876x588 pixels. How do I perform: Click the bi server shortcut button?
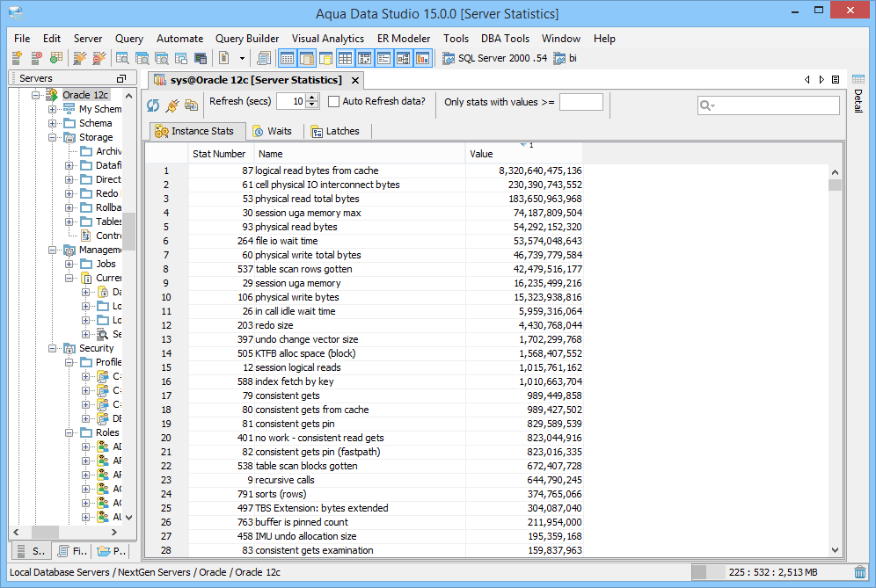pyautogui.click(x=566, y=58)
